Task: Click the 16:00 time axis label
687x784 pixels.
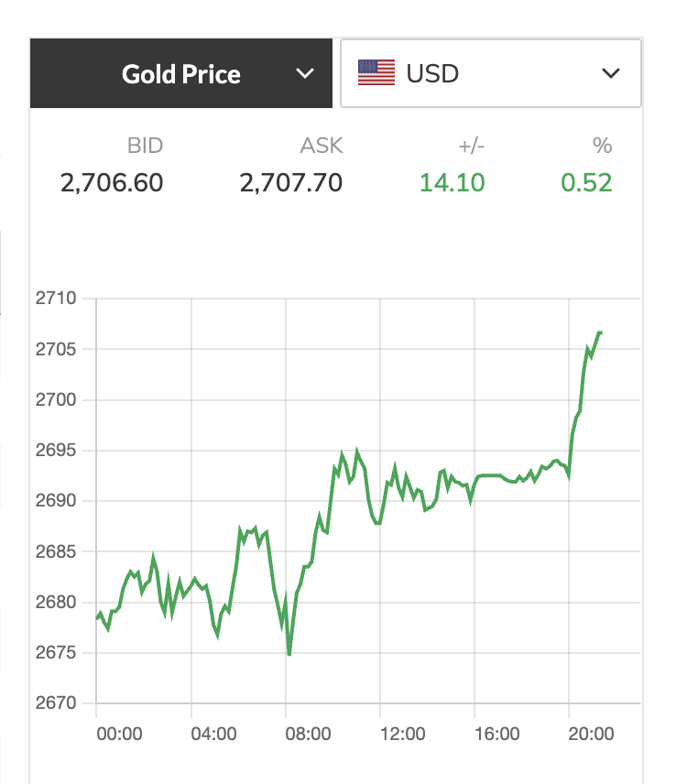Action: [497, 734]
